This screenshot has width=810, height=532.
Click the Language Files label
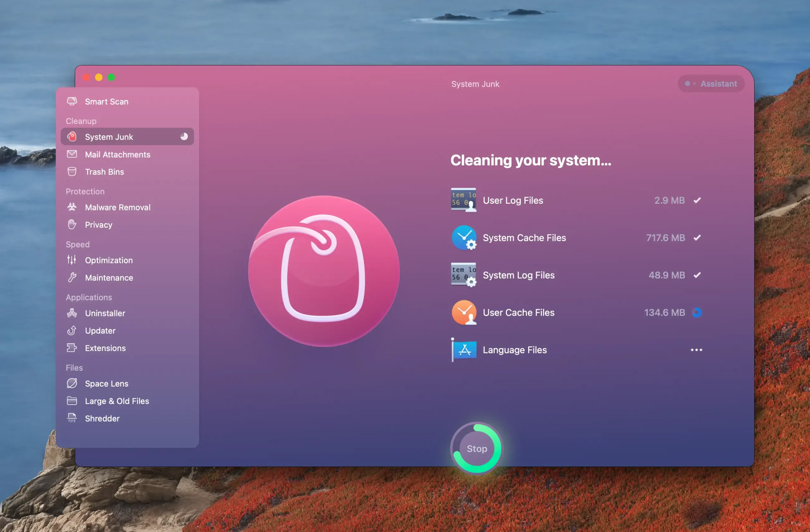(x=514, y=350)
